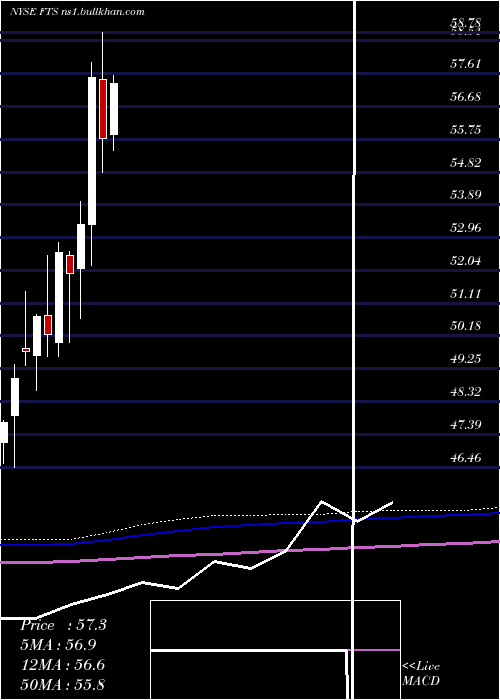Click the 53.89 price axis label
Image resolution: width=500 pixels, height=700 pixels.
pos(465,195)
